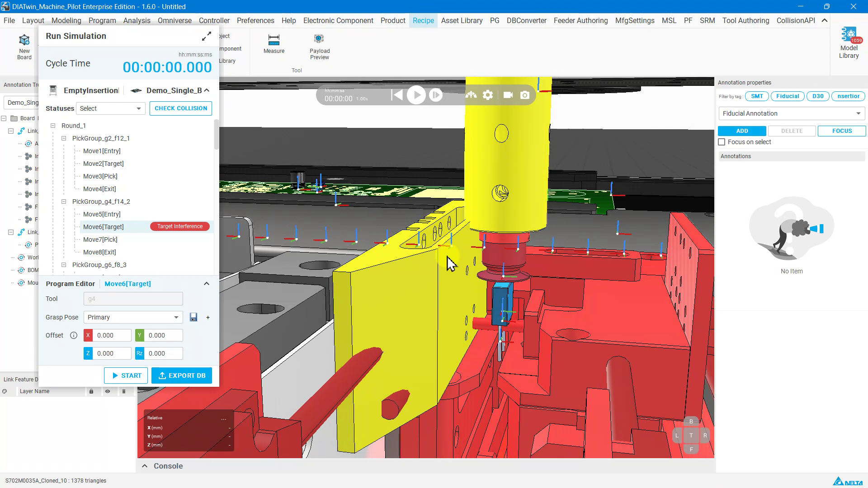Select Left view on the view cube
The height and width of the screenshot is (488, 868).
tap(677, 436)
